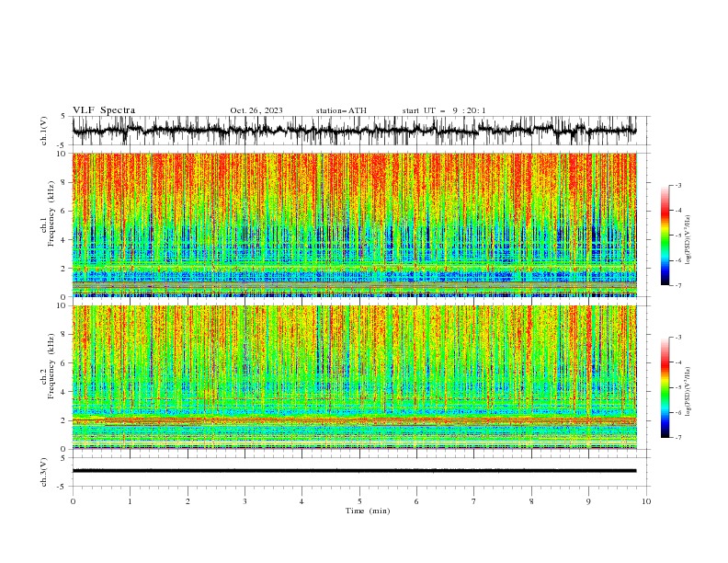Select the date text "Oct. 26, 2023"

pos(256,110)
